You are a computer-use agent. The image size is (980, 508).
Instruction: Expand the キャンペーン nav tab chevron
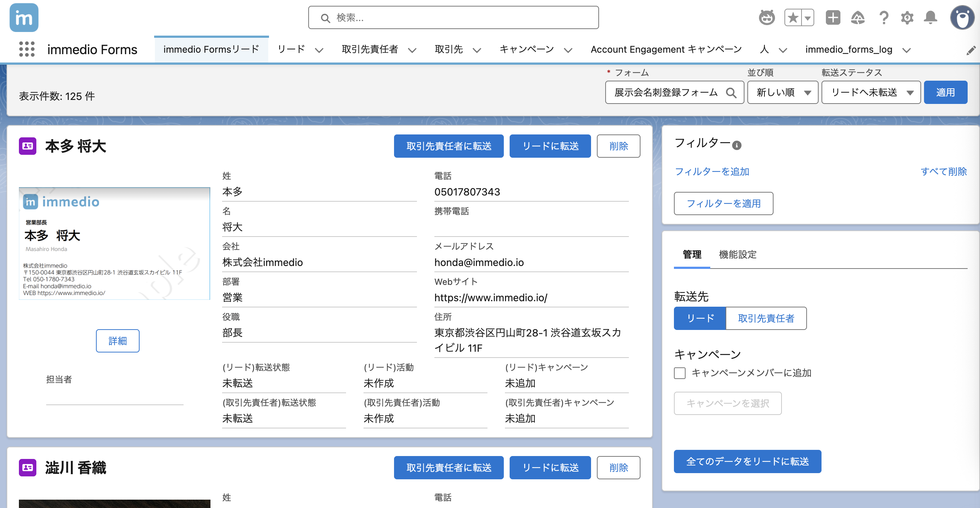(568, 50)
